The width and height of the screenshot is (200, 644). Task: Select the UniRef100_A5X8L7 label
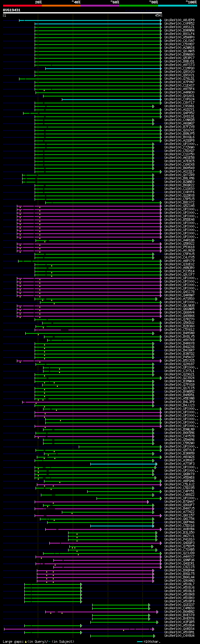pyautogui.click(x=179, y=584)
